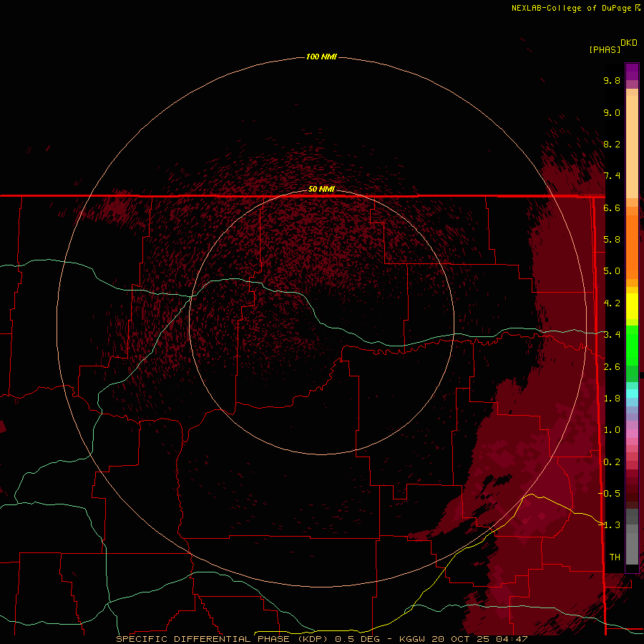644x644 pixels.
Task: Pick the 4.2 scale value
Action: click(612, 303)
